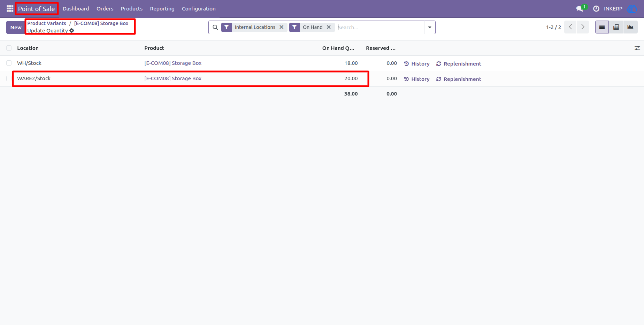
Task: Click the Point of Sale app title
Action: point(37,9)
